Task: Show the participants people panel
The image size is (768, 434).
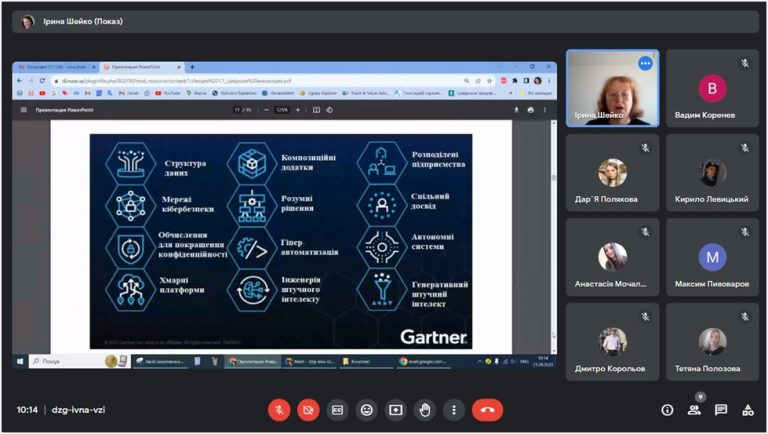Action: pos(694,410)
